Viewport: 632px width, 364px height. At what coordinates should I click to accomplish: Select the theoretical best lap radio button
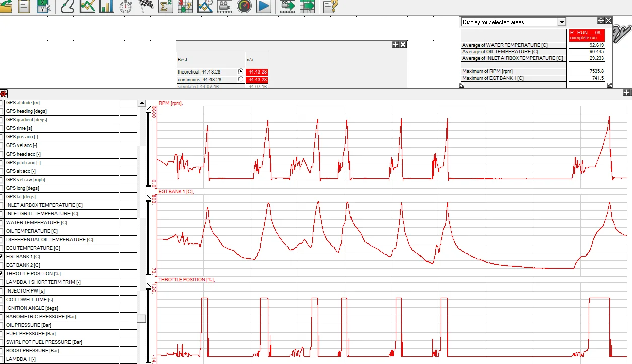tap(240, 71)
